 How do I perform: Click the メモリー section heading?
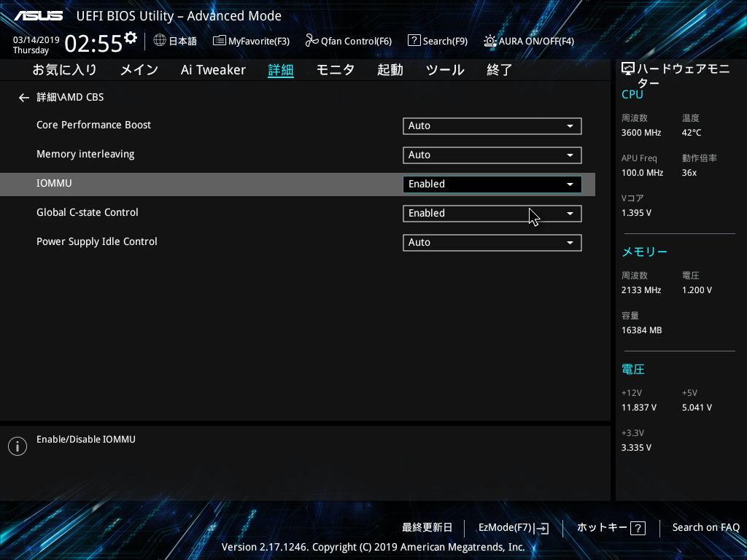pos(644,252)
